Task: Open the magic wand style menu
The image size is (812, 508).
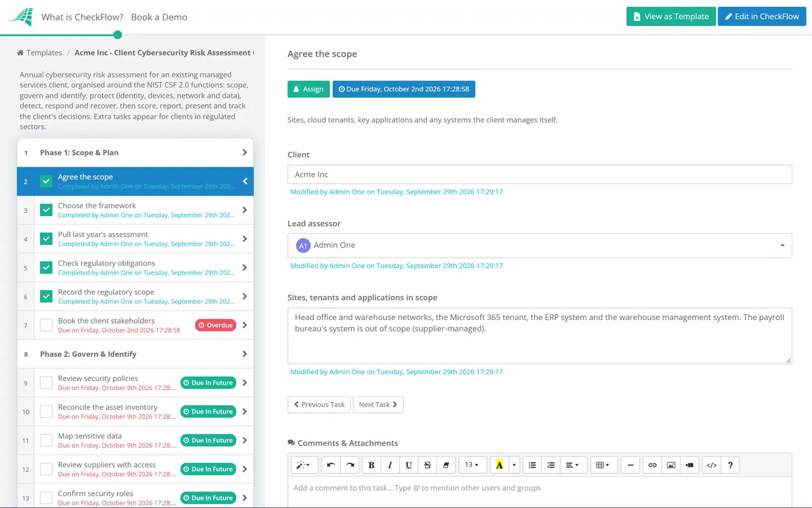Action: (x=304, y=465)
